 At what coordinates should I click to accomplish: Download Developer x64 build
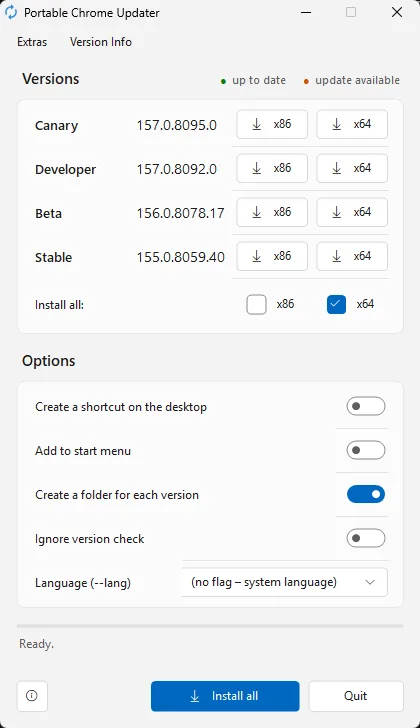352,168
